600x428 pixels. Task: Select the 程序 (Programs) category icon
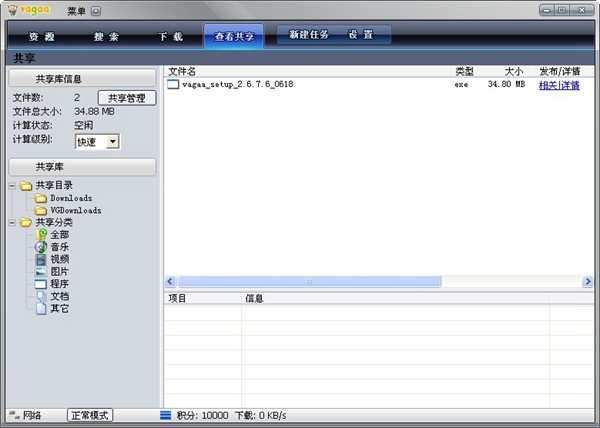coord(42,284)
